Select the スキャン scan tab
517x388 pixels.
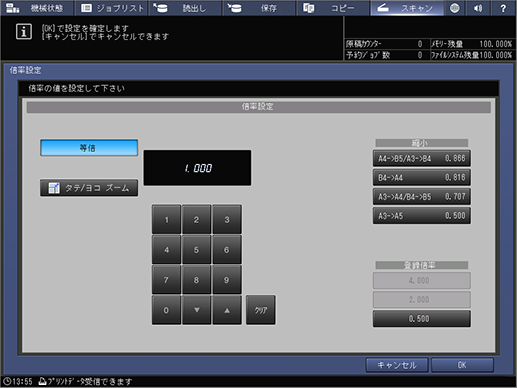tap(407, 8)
